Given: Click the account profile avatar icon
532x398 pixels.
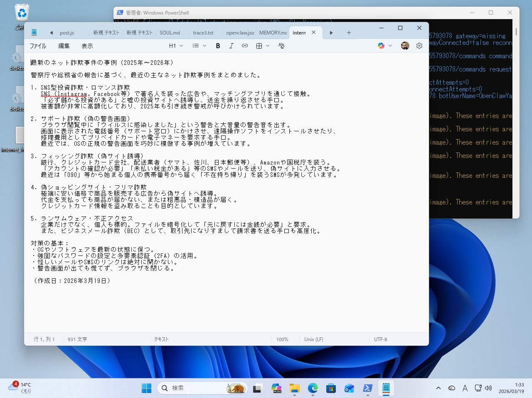Looking at the screenshot, I should [x=405, y=46].
